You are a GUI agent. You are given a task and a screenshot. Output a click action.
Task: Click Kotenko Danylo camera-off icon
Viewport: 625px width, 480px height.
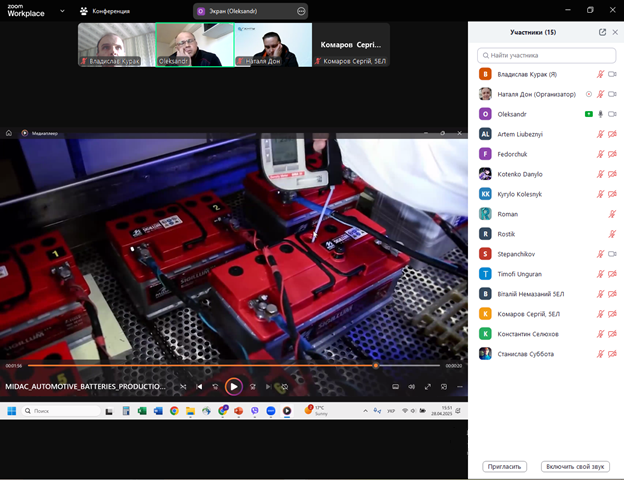point(612,174)
